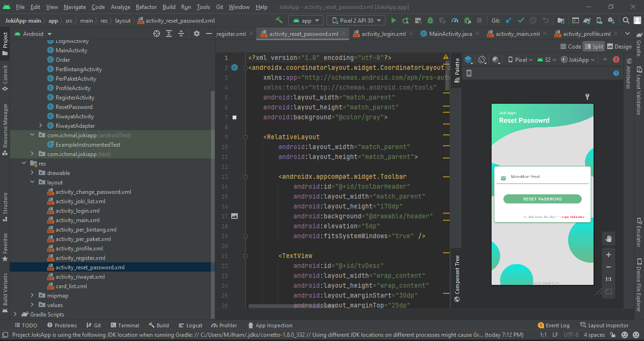
Task: Click the zoom in plus button in preview
Action: [x=608, y=255]
